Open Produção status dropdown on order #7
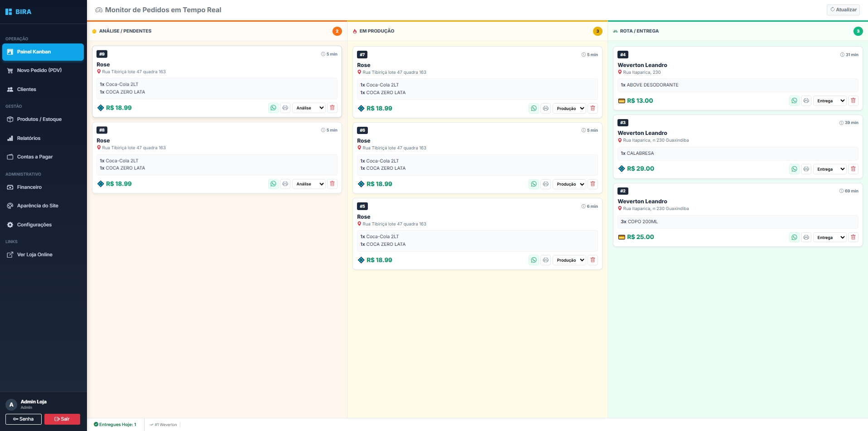 click(x=569, y=108)
